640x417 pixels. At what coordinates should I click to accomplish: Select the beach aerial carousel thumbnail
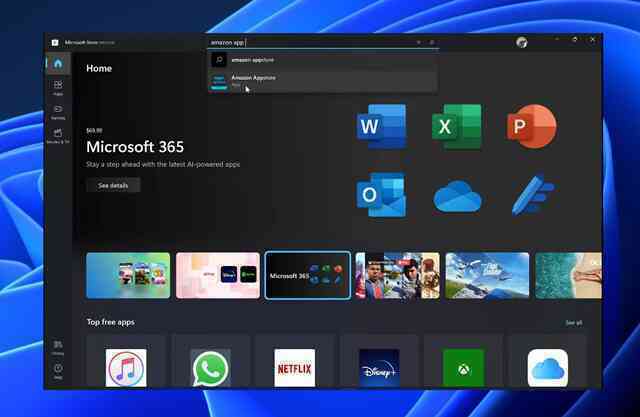[568, 275]
